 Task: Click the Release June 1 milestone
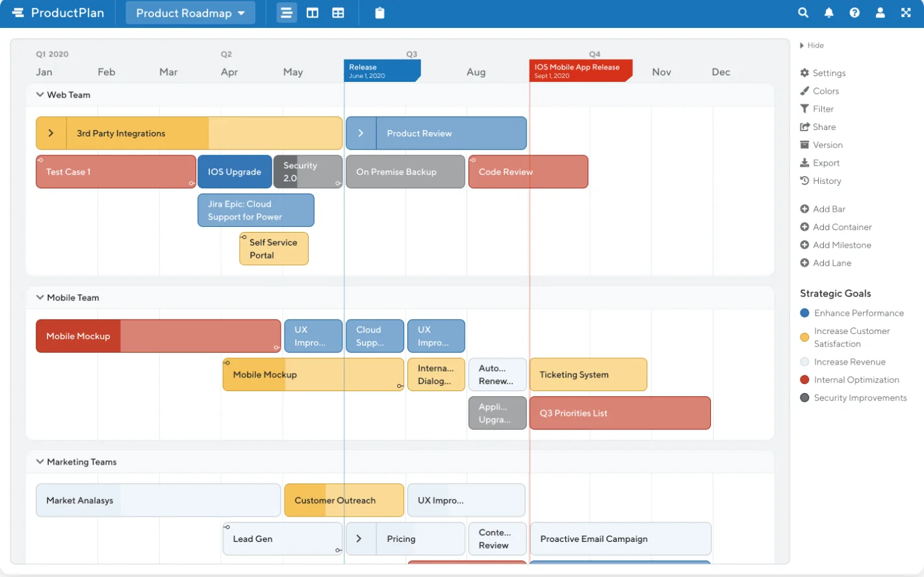coord(382,71)
